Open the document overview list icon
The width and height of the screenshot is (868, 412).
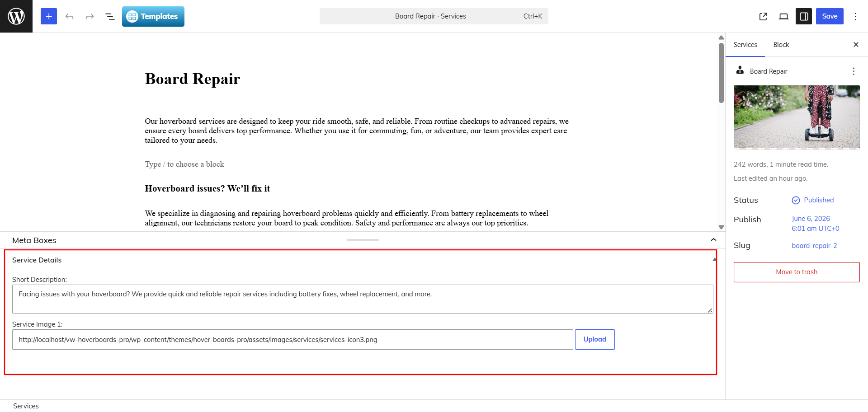coord(110,16)
